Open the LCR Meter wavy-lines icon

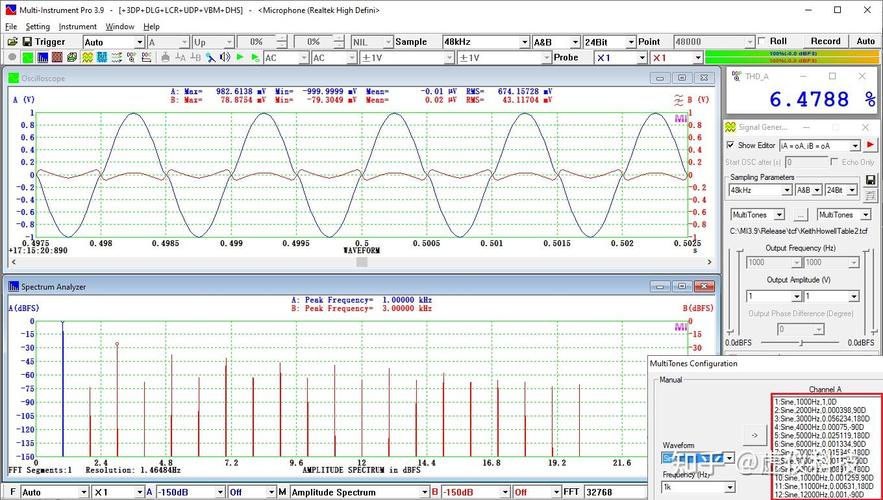click(x=117, y=57)
